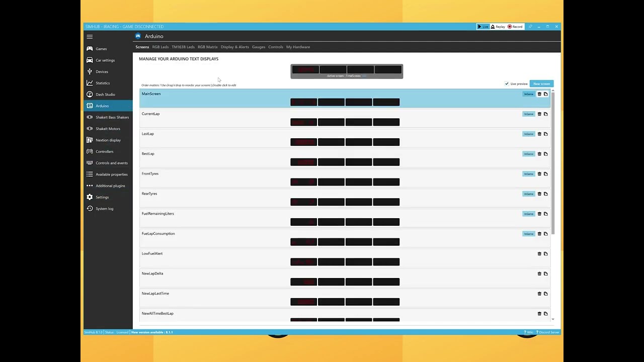The width and height of the screenshot is (644, 362).
Task: Toggle InGame for RearTyres
Action: (528, 194)
